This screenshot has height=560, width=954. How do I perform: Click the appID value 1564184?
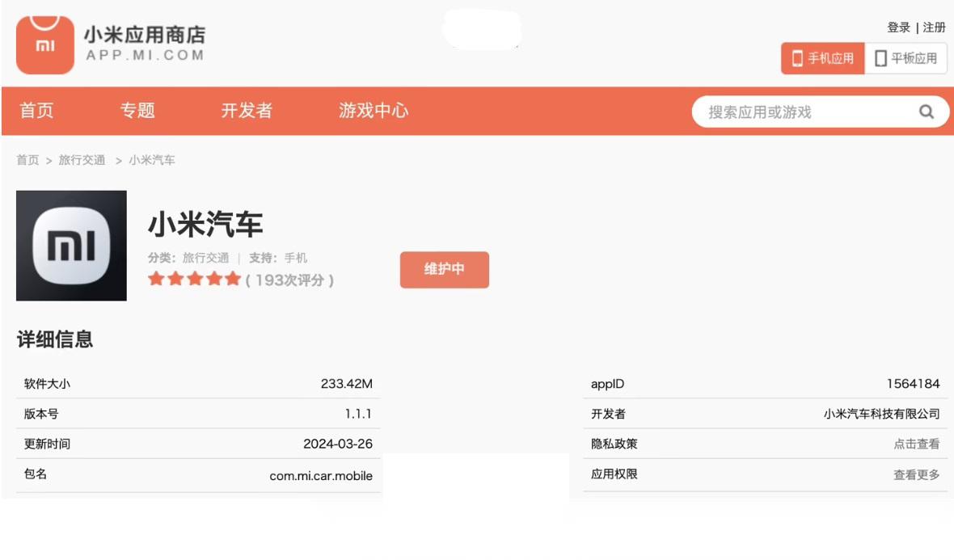(913, 384)
